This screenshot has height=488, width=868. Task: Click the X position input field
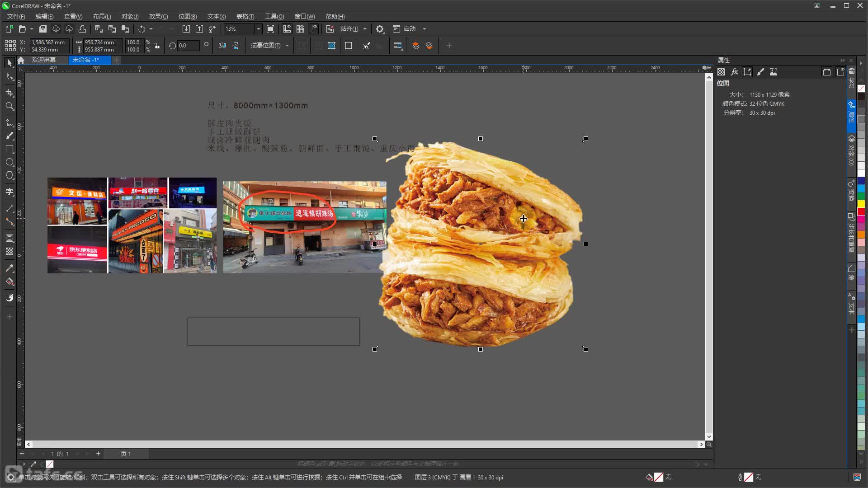pyautogui.click(x=50, y=42)
